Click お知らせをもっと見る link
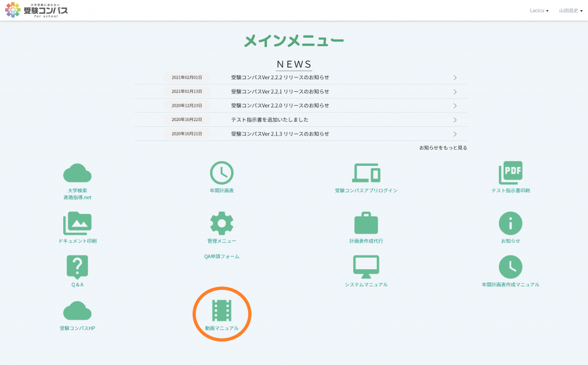This screenshot has width=588, height=365. point(443,147)
